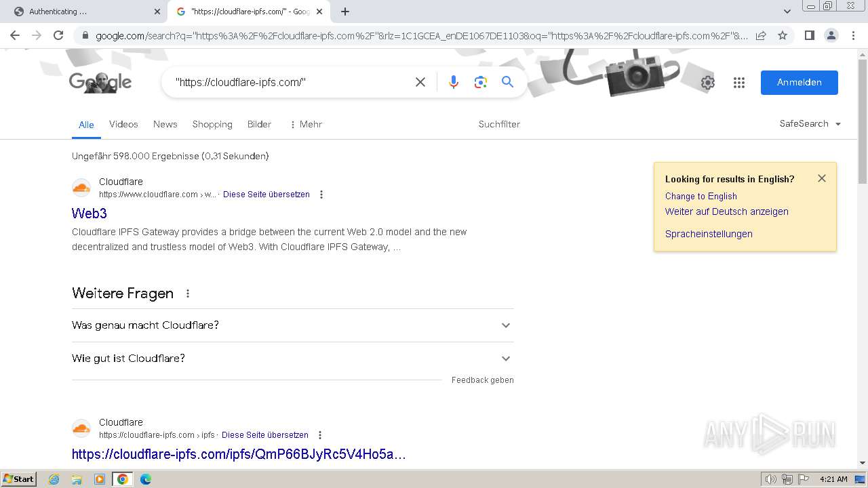868x488 pixels.
Task: Open the Google doodle logo
Action: click(100, 82)
